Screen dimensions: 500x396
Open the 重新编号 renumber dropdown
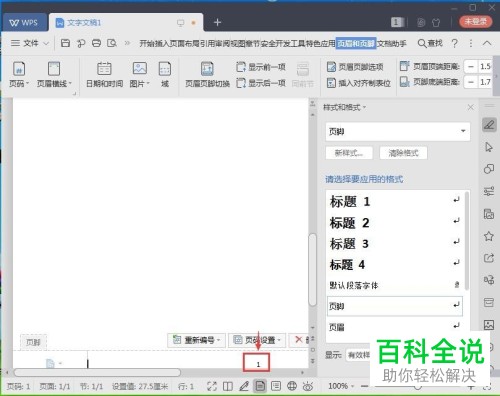[197, 340]
